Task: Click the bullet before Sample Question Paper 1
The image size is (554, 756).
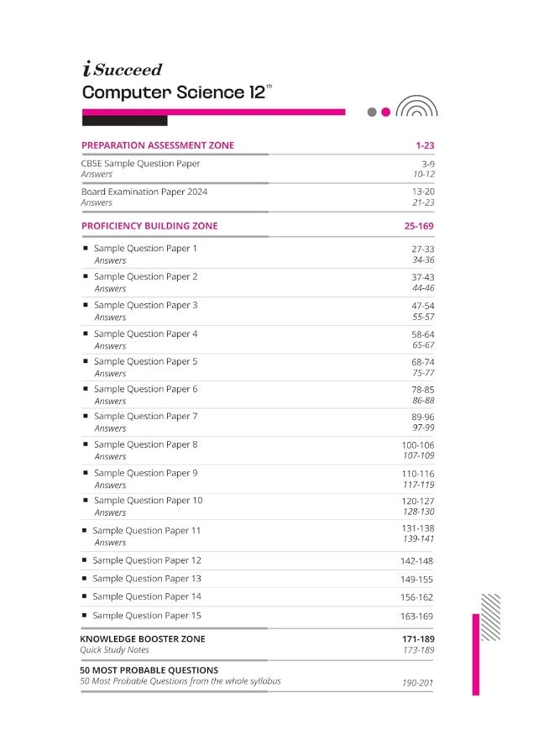Action: tap(86, 249)
